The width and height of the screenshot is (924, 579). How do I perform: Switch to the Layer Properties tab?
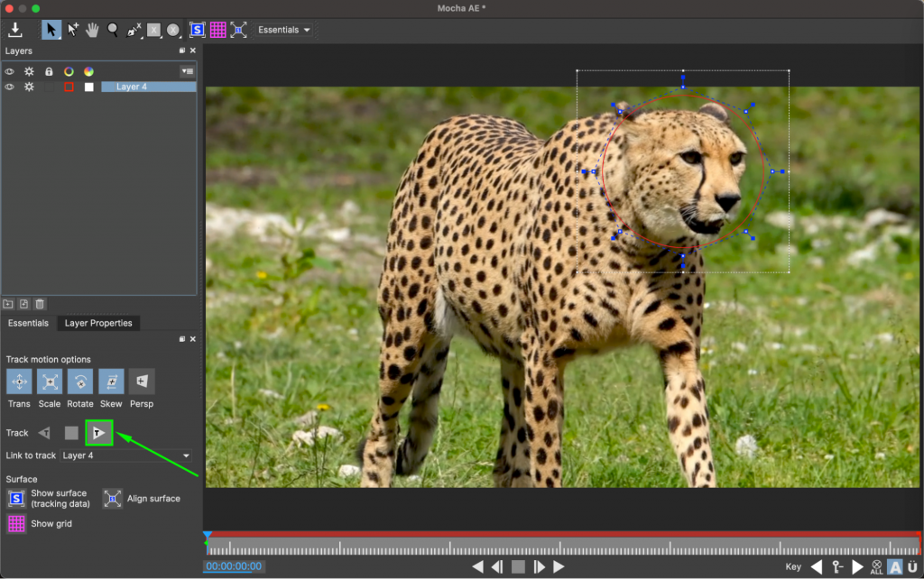[x=97, y=323]
